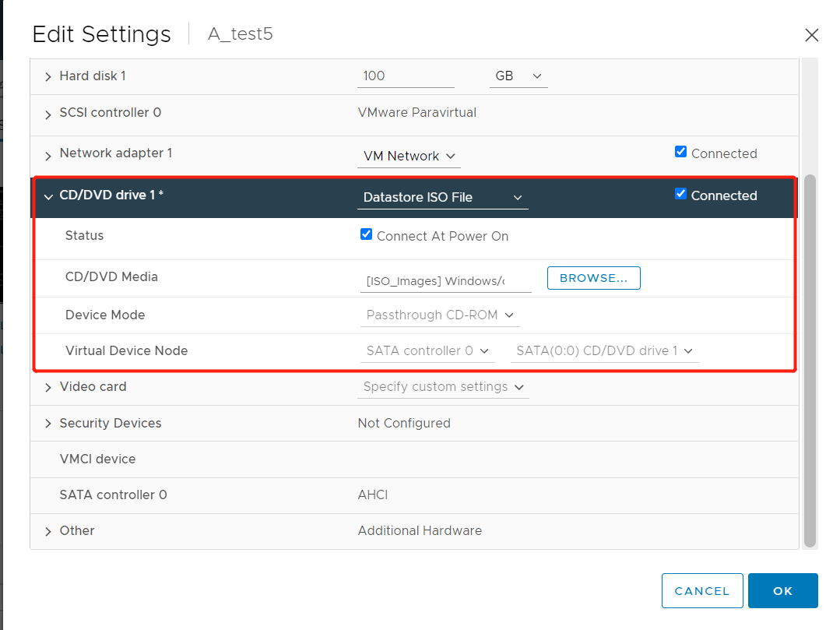Click the hard disk size input field

406,76
